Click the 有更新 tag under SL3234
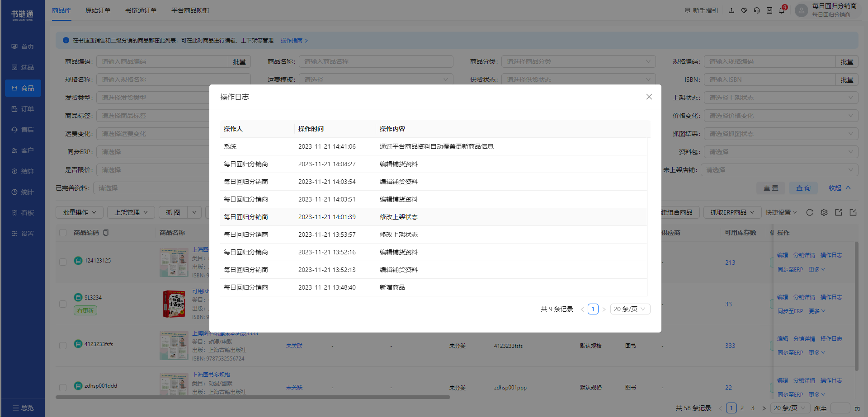 pyautogui.click(x=85, y=310)
